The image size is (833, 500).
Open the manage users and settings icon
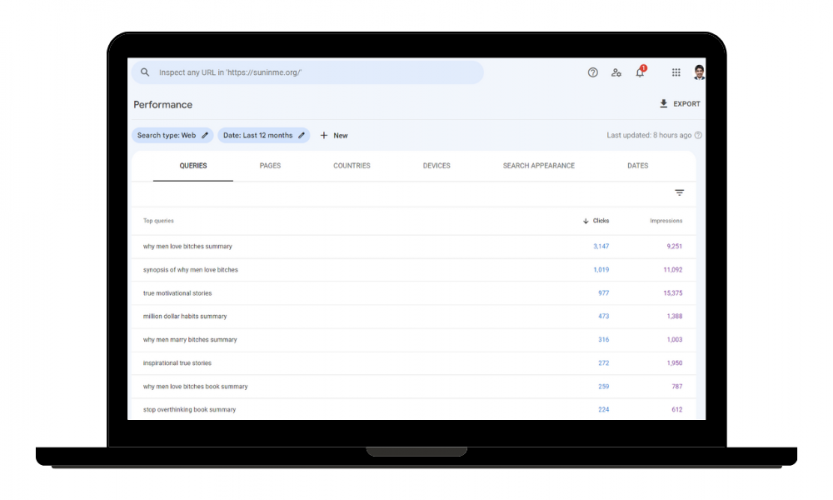616,72
